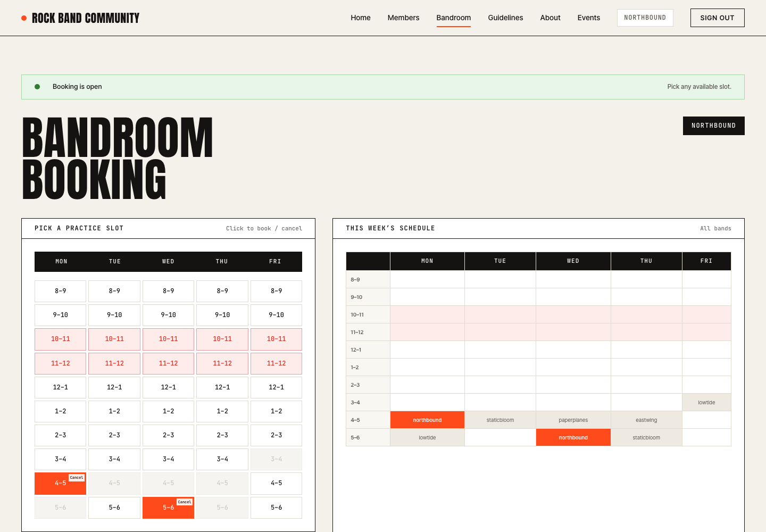This screenshot has height=532, width=766.
Task: Cancel the Wednesday 5-6 booking
Action: 185,502
